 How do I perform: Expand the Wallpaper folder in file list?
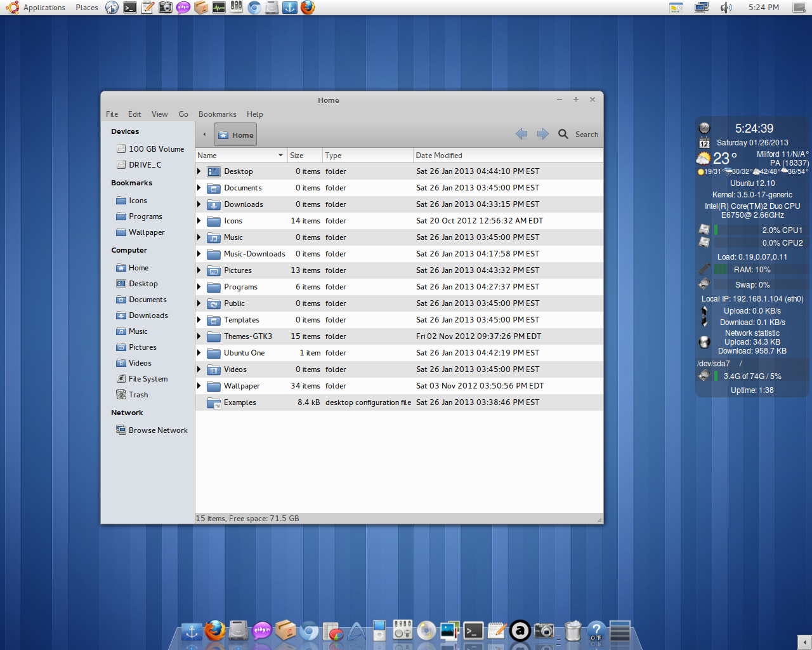(x=199, y=386)
